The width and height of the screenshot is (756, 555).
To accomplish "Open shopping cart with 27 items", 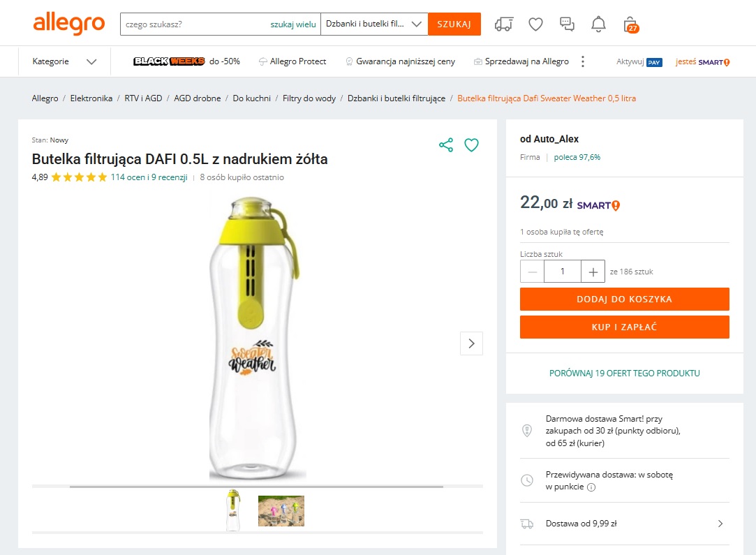I will coord(630,24).
